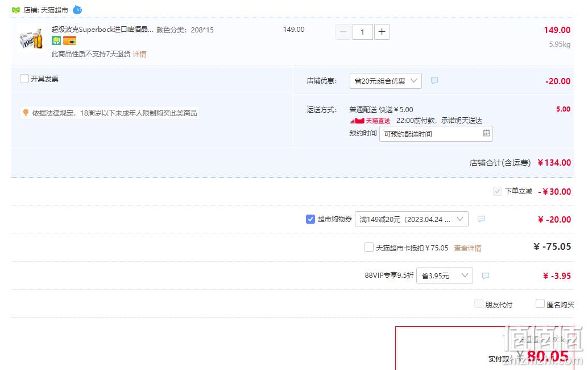Screen dimensions: 588x370
Task: Click the 普通配送 快递 ¥5.00 shipping text
Action: [x=381, y=109]
